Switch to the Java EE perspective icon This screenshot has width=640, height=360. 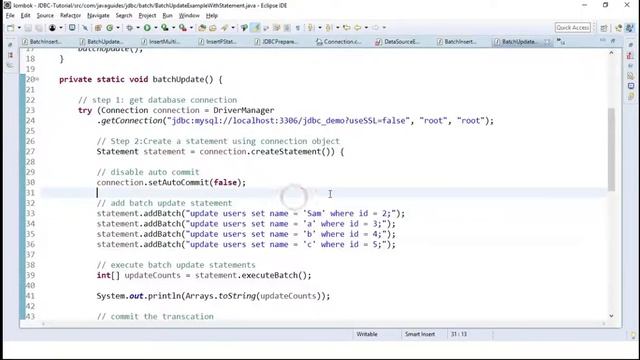pyautogui.click(x=619, y=28)
